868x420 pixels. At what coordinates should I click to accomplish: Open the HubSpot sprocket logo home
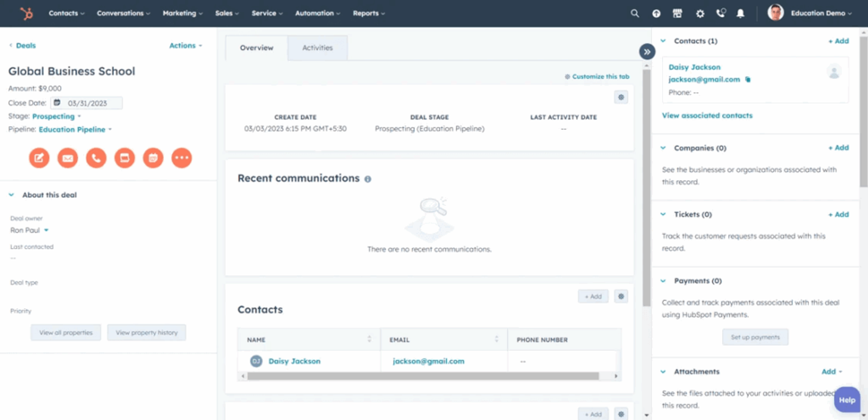coord(27,14)
